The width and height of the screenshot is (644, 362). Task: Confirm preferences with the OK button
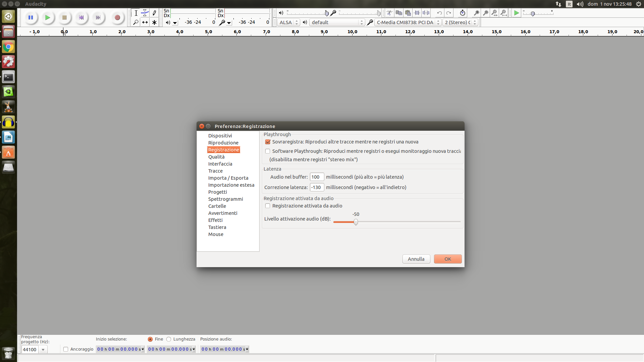coord(447,259)
